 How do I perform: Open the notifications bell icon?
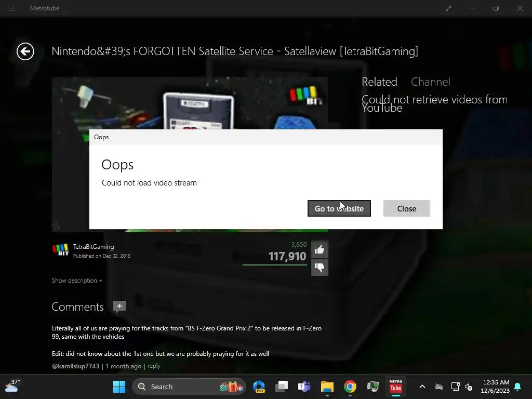click(x=518, y=387)
